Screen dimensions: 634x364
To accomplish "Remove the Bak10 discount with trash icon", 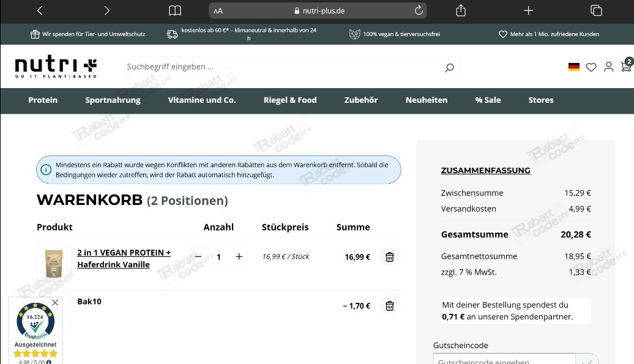I will tap(389, 306).
